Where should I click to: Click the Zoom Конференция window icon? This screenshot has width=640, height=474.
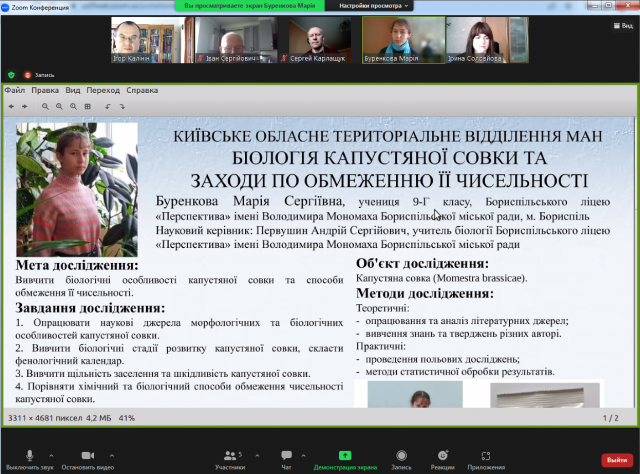pos(5,7)
